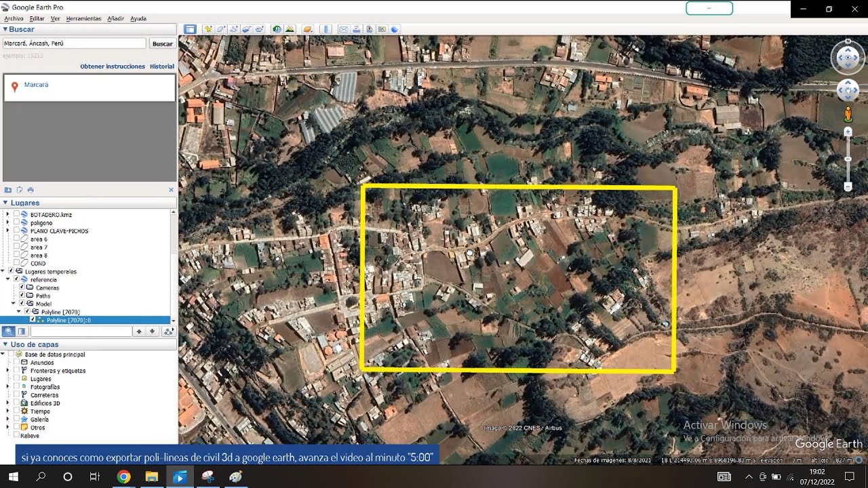The height and width of the screenshot is (488, 868).
Task: Uncheck the Cameras folder checkbox
Action: [22, 287]
